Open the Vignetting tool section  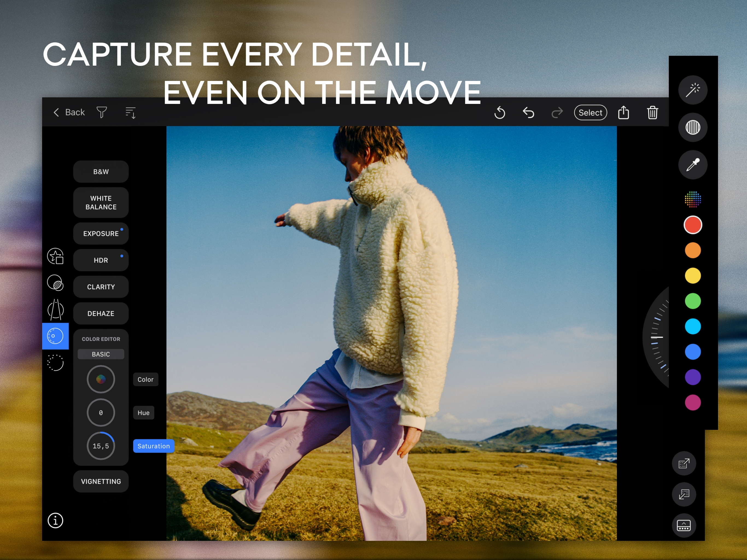[x=101, y=481]
